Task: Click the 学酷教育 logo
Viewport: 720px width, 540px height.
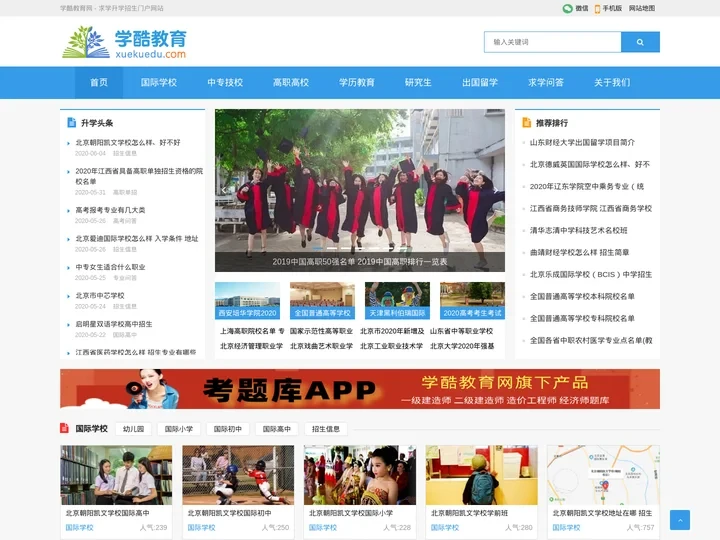Action: pyautogui.click(x=124, y=42)
